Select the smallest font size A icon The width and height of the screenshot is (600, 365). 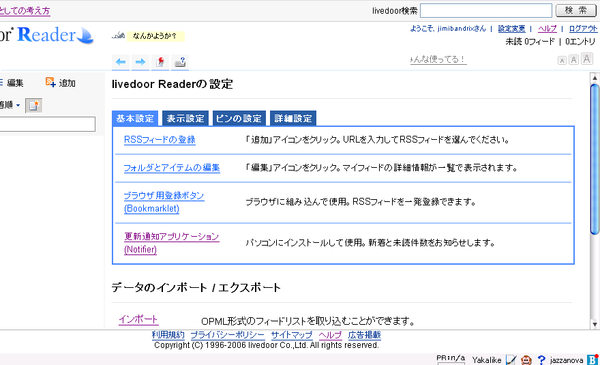[x=562, y=60]
